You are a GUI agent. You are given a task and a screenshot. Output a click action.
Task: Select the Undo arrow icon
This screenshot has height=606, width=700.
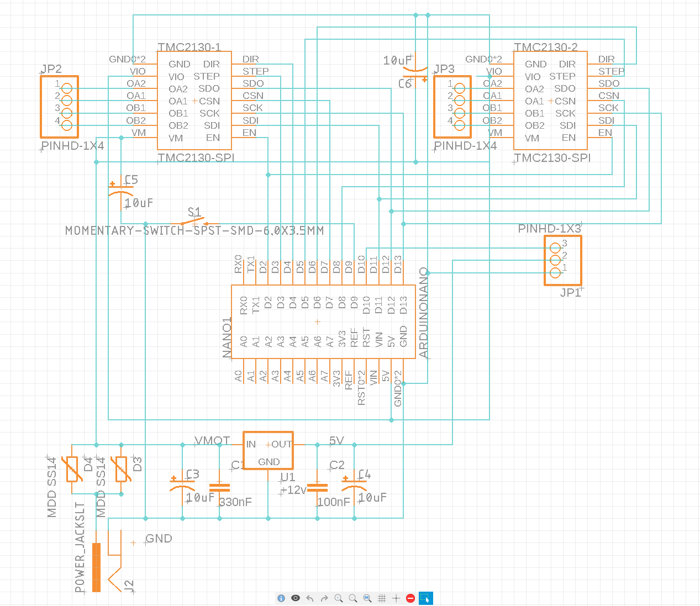pyautogui.click(x=310, y=598)
